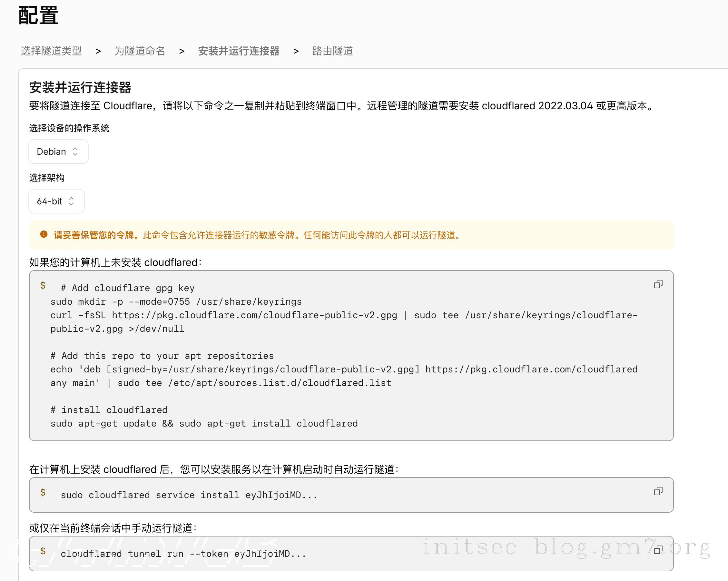Image resolution: width=728 pixels, height=581 pixels.
Task: Click the curl -fsSL pkg.cloudflare.com command line
Action: [x=344, y=322]
